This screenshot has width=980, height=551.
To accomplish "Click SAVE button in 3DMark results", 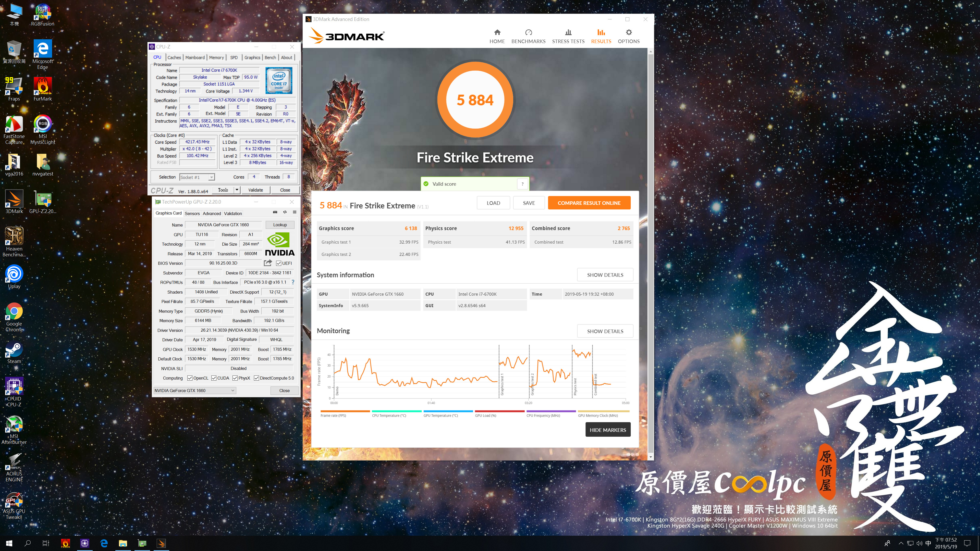I will [529, 203].
